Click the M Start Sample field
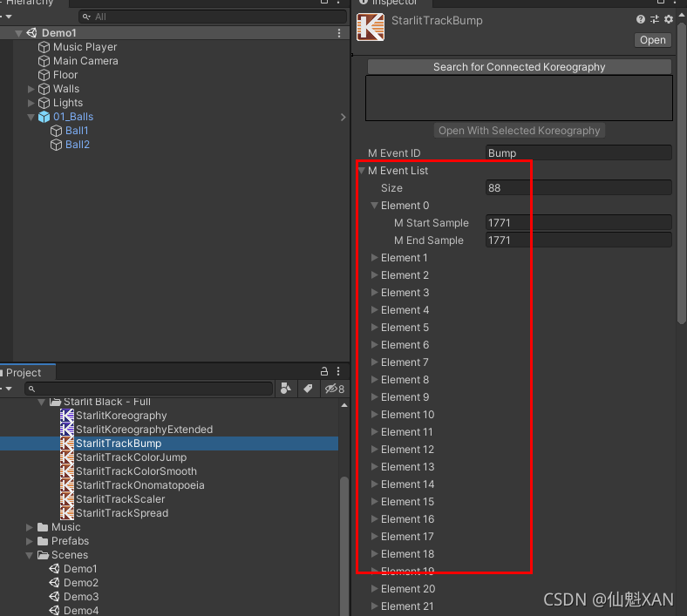 tap(578, 222)
